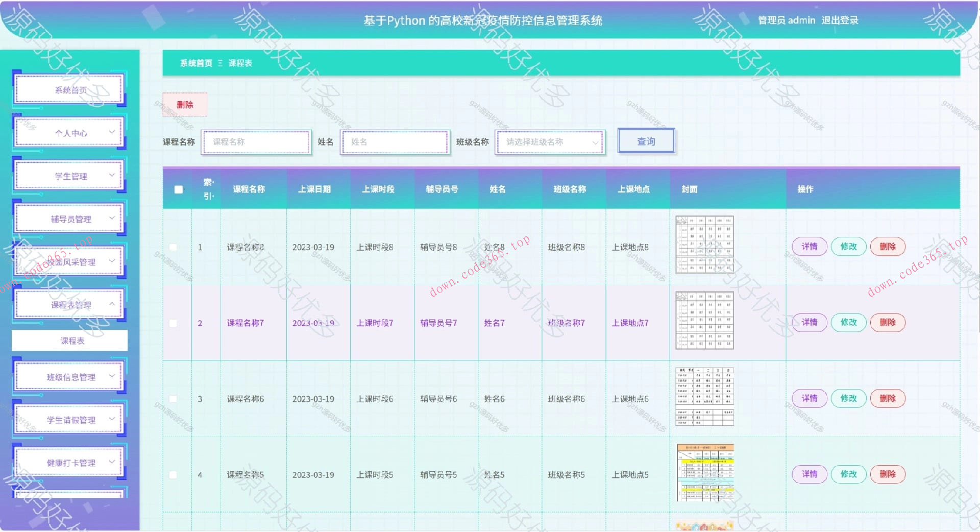Check the checkbox for row 2

(173, 323)
